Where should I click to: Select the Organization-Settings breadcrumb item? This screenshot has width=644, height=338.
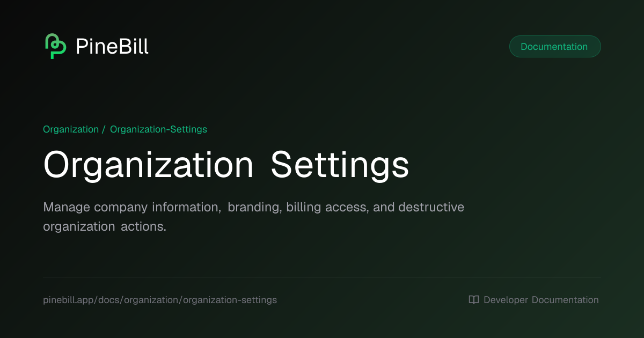[158, 129]
